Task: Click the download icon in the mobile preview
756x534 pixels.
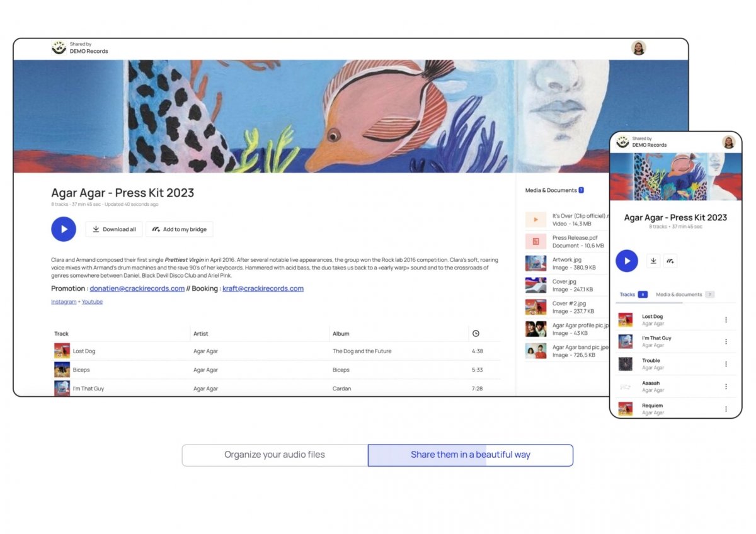Action: (654, 261)
